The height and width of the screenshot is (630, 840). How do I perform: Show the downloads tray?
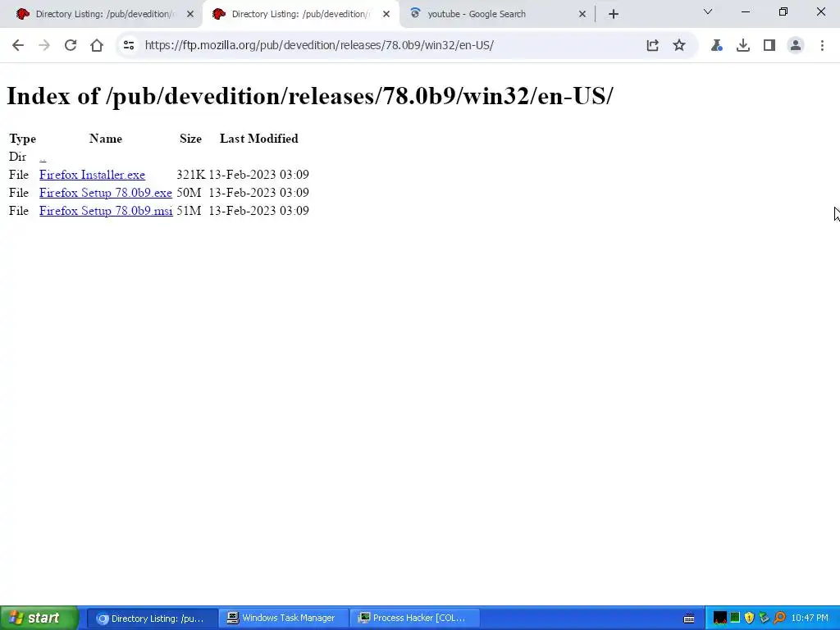point(742,46)
